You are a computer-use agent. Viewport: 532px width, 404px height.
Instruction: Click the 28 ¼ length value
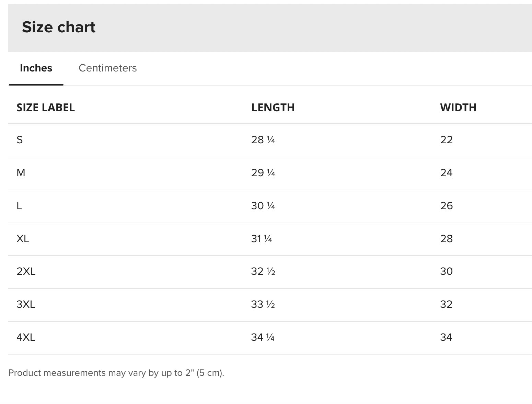click(263, 140)
